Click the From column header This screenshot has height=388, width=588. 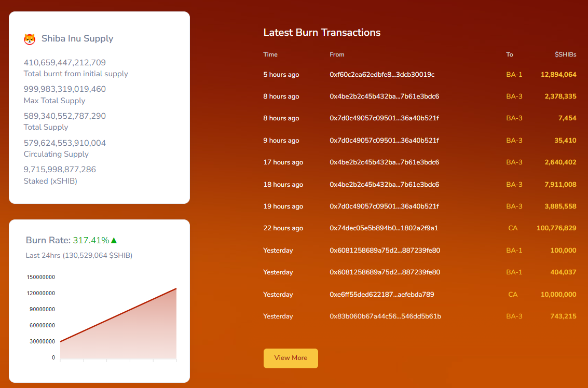point(337,54)
